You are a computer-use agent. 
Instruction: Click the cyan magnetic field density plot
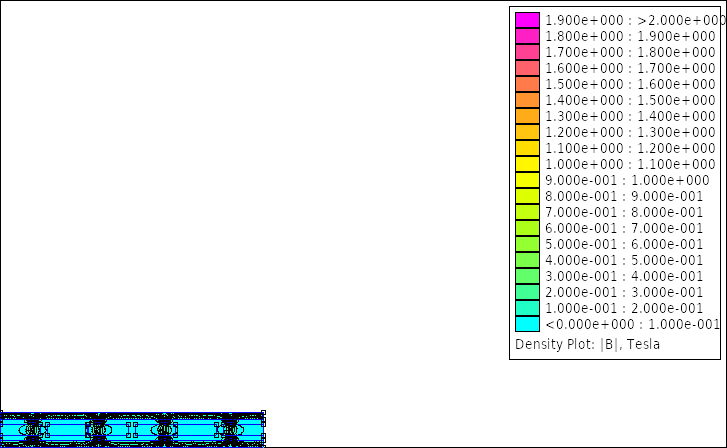point(133,429)
